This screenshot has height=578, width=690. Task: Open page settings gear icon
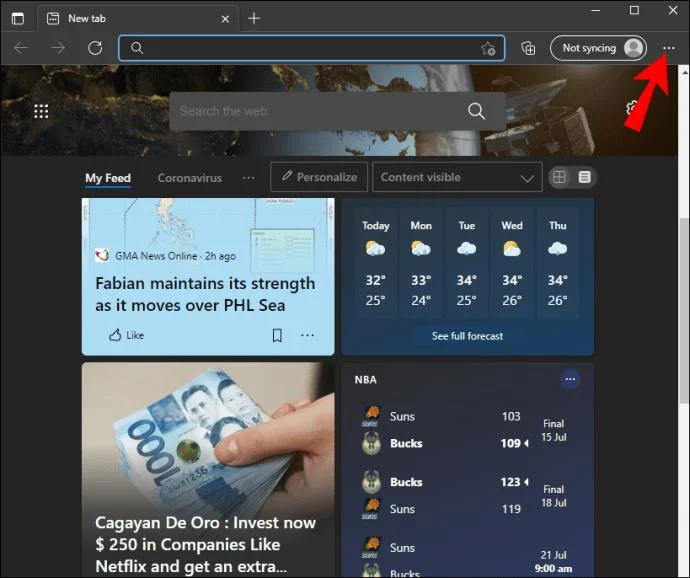(631, 107)
